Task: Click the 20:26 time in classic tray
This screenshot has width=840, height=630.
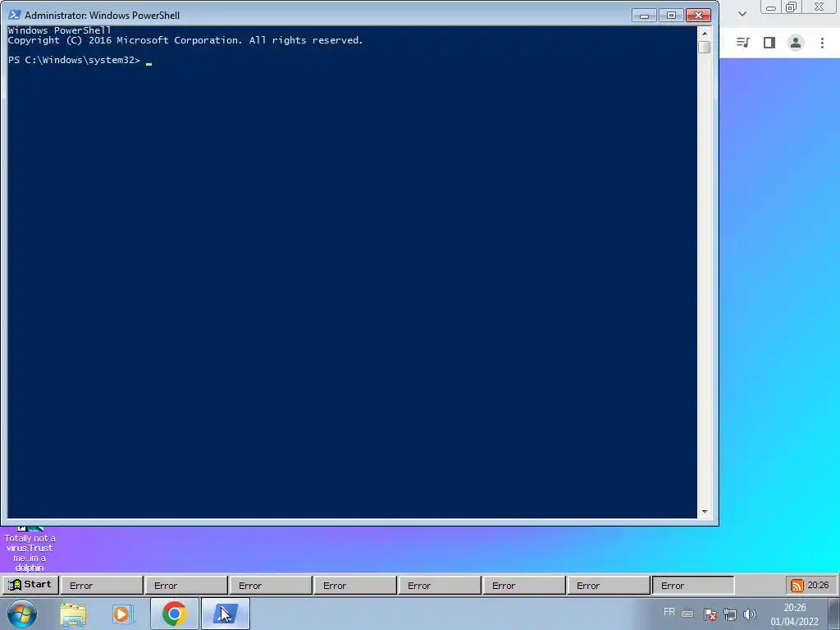Action: pos(818,585)
